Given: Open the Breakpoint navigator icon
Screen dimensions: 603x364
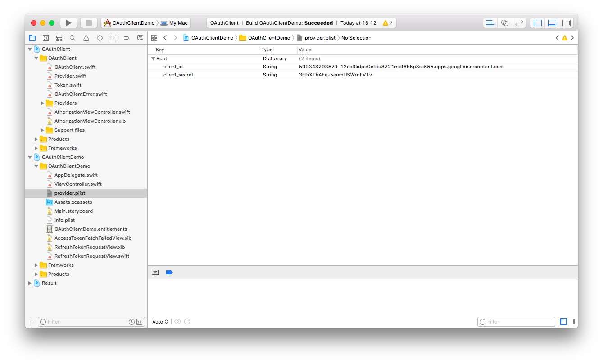Looking at the screenshot, I should point(127,38).
